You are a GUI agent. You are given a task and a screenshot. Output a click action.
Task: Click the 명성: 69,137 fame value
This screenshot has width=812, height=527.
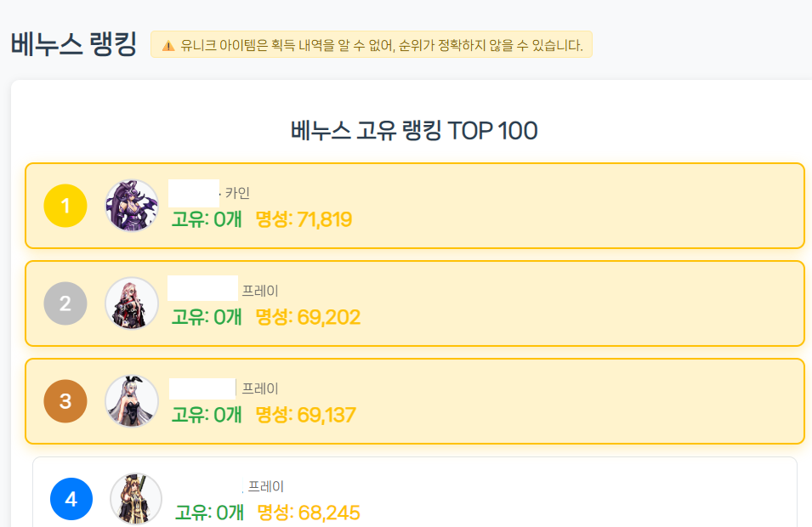305,415
